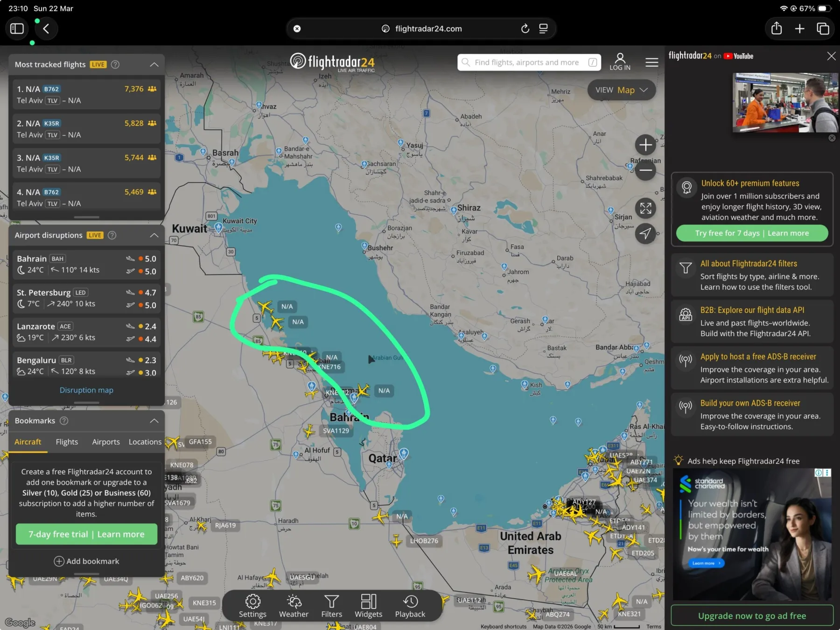The width and height of the screenshot is (840, 630).
Task: Click Add bookmark button
Action: (x=86, y=561)
